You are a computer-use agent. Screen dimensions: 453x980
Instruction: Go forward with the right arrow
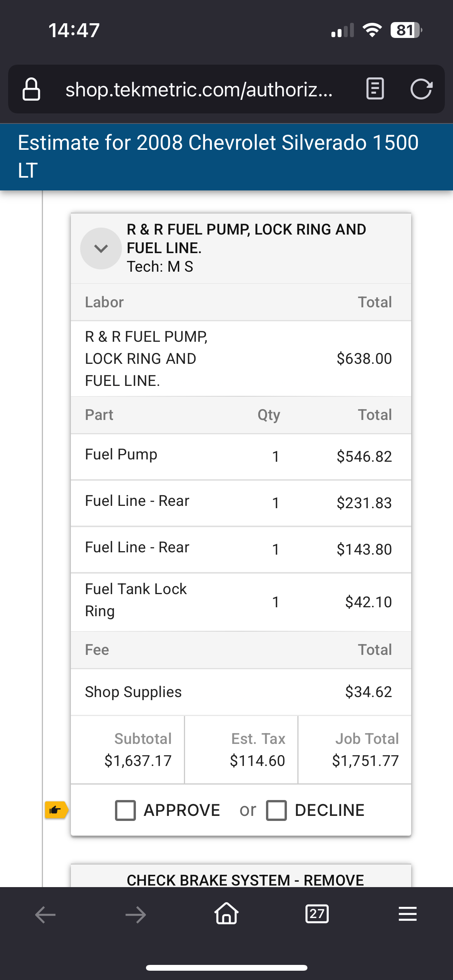tap(136, 915)
